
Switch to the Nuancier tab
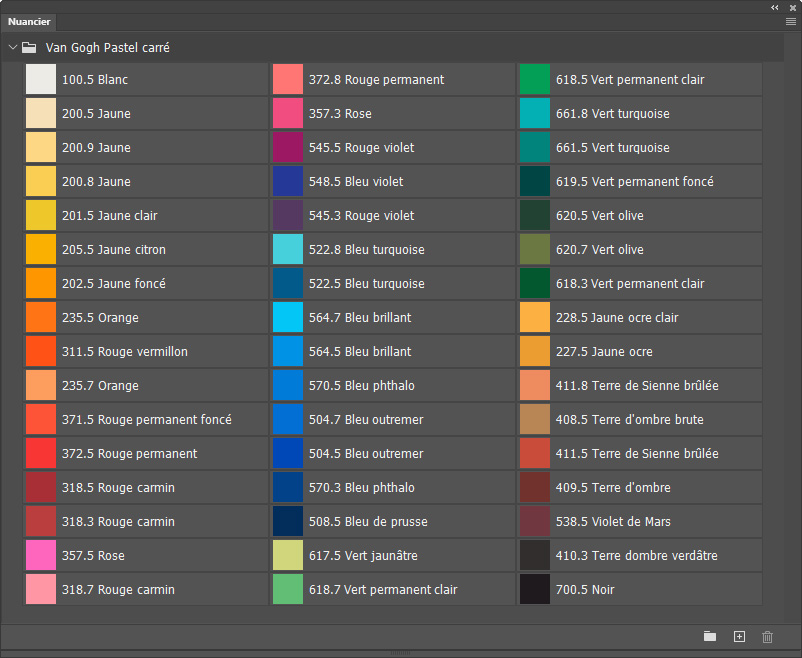click(x=29, y=21)
